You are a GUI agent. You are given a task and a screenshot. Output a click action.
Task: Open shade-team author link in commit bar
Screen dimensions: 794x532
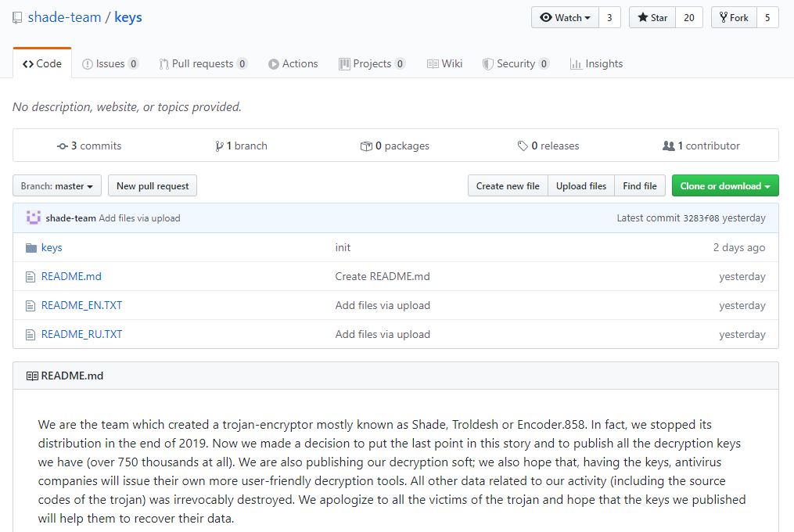pos(71,217)
